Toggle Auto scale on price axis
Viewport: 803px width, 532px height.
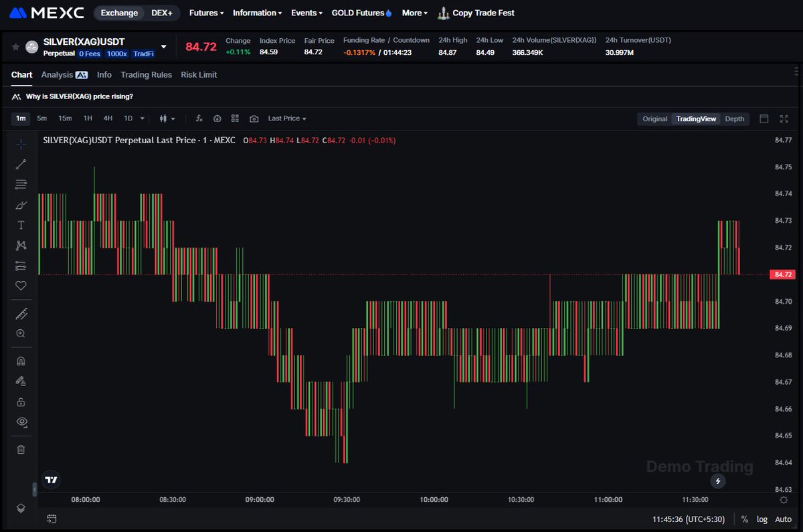tap(783, 519)
